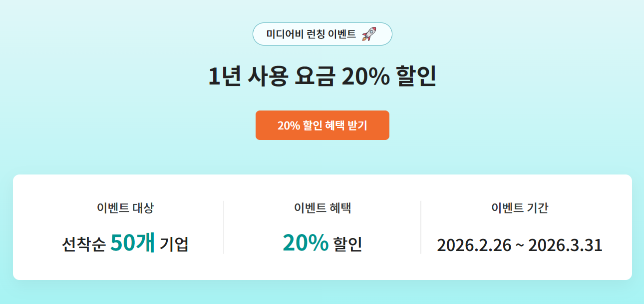Click the 미디어비 런칭 이벤트 badge text
Image resolution: width=644 pixels, height=304 pixels.
311,34
